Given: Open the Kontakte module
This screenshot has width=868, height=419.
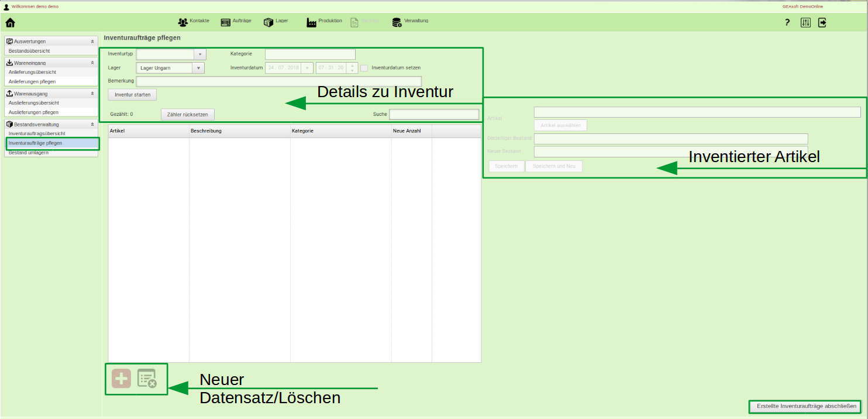Looking at the screenshot, I should pyautogui.click(x=193, y=22).
